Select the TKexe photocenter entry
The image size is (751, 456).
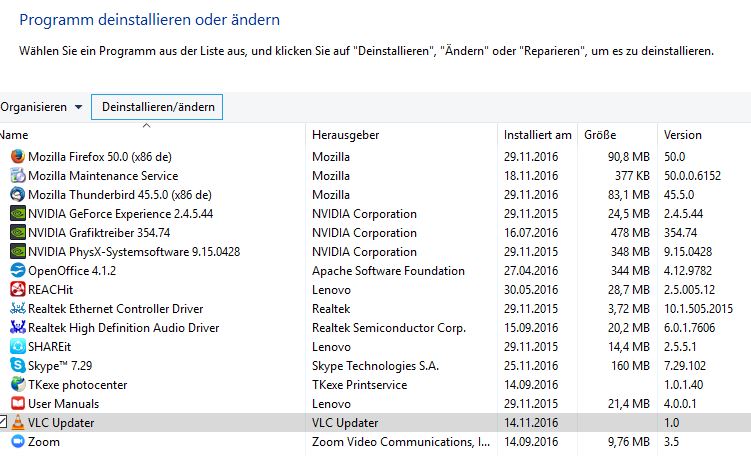pos(77,385)
